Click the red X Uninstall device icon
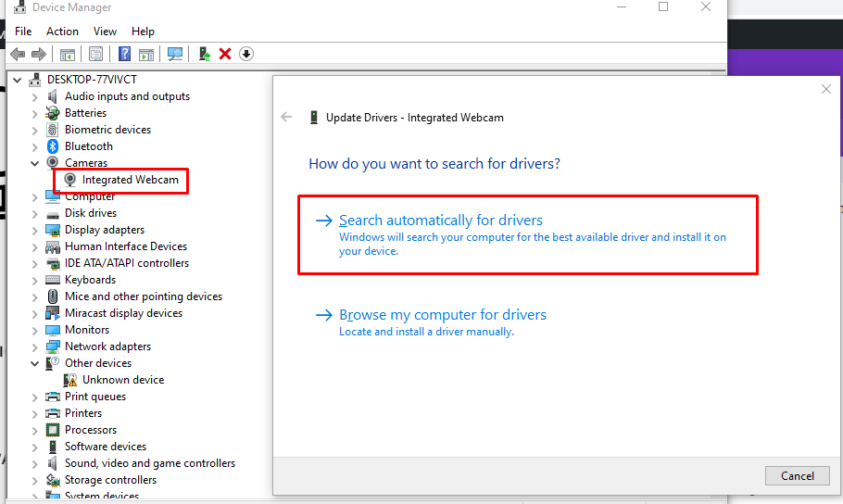This screenshot has width=843, height=504. tap(225, 54)
